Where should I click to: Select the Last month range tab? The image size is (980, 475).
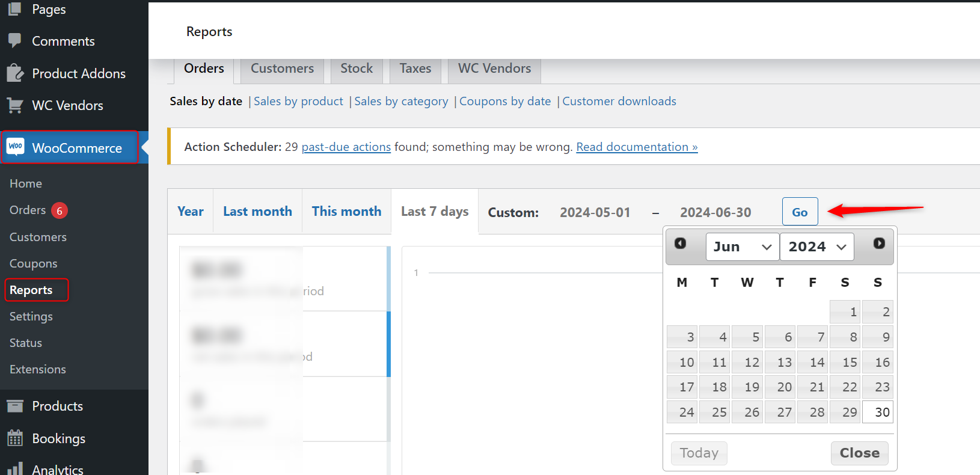257,211
